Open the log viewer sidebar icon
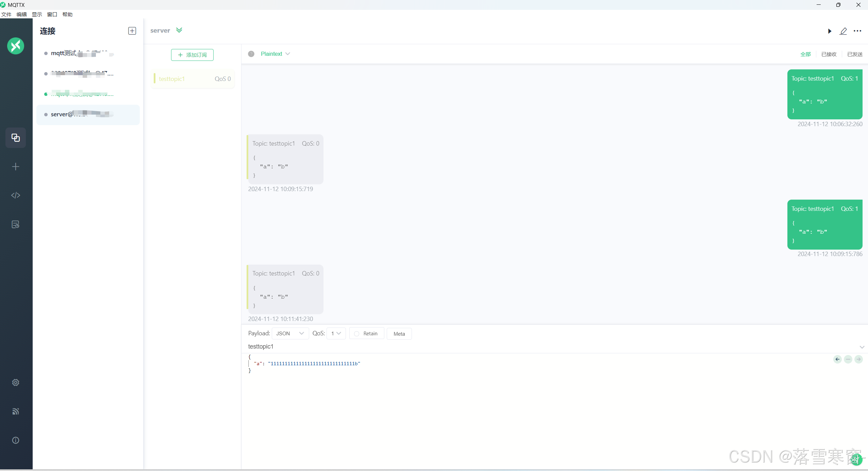 click(16, 224)
